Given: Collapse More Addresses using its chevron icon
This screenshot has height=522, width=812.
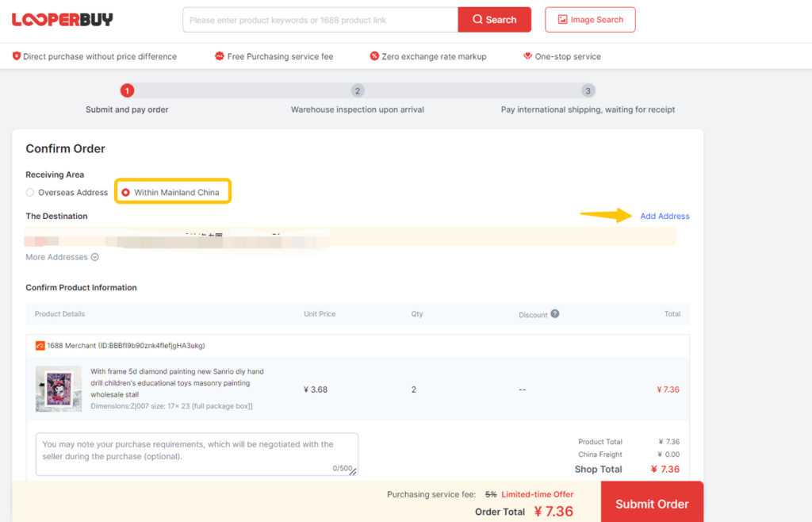Looking at the screenshot, I should click(x=94, y=257).
